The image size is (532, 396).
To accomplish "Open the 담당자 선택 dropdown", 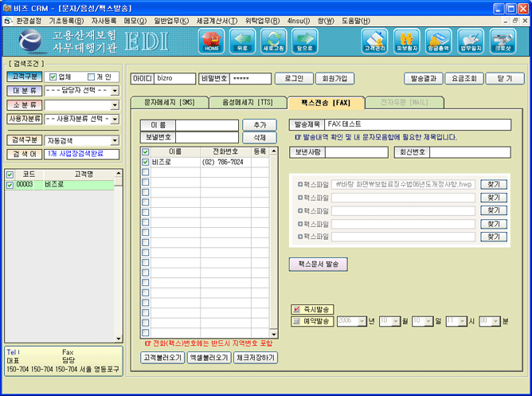I will pyautogui.click(x=115, y=91).
